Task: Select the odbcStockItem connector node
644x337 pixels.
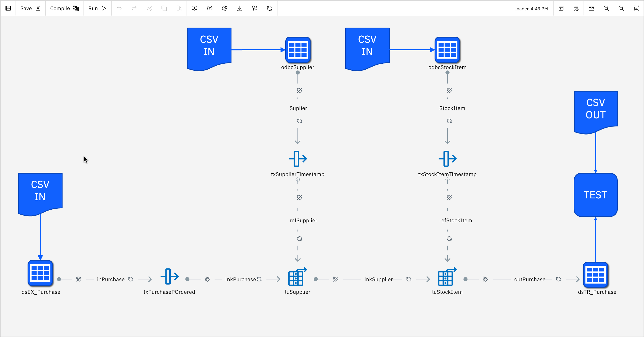Action: [447, 49]
